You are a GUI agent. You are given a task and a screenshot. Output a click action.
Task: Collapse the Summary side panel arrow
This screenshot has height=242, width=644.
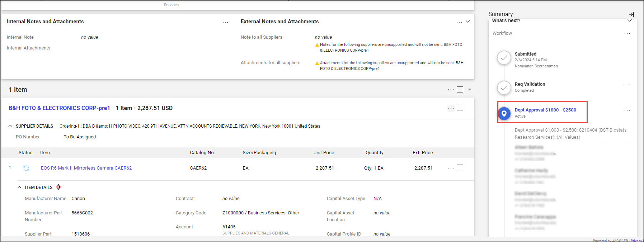coord(631,14)
